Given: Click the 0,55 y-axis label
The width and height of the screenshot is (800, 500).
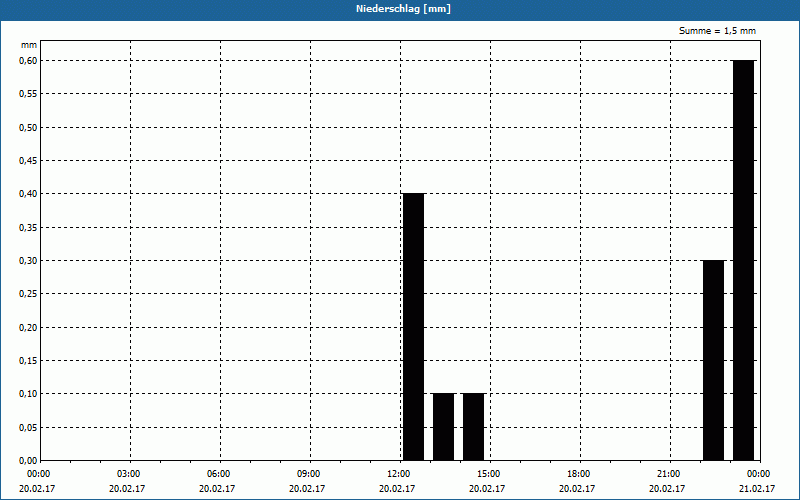Looking at the screenshot, I should [28, 94].
